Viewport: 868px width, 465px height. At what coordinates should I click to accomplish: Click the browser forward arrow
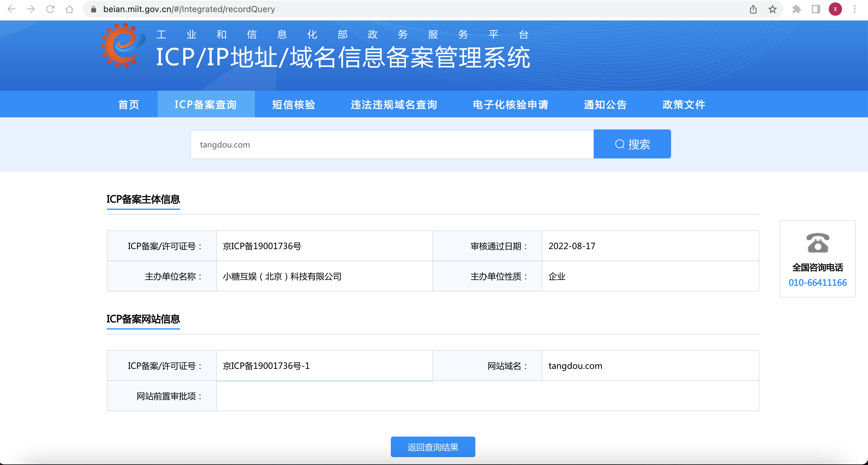pos(31,9)
